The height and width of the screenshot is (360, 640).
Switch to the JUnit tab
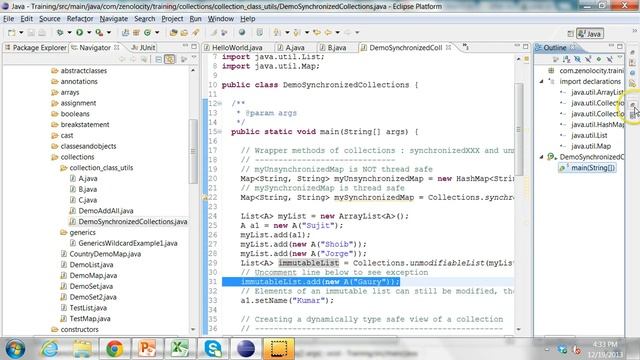coord(143,48)
